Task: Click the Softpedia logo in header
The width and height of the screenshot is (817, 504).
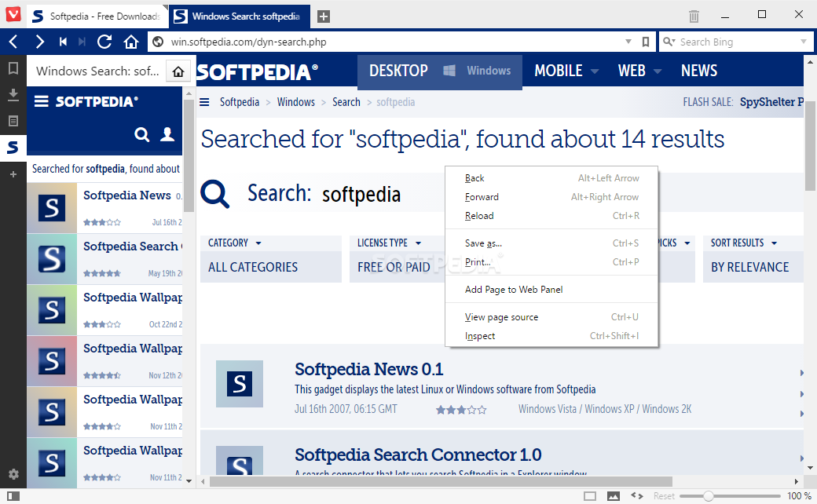Action: (x=258, y=72)
